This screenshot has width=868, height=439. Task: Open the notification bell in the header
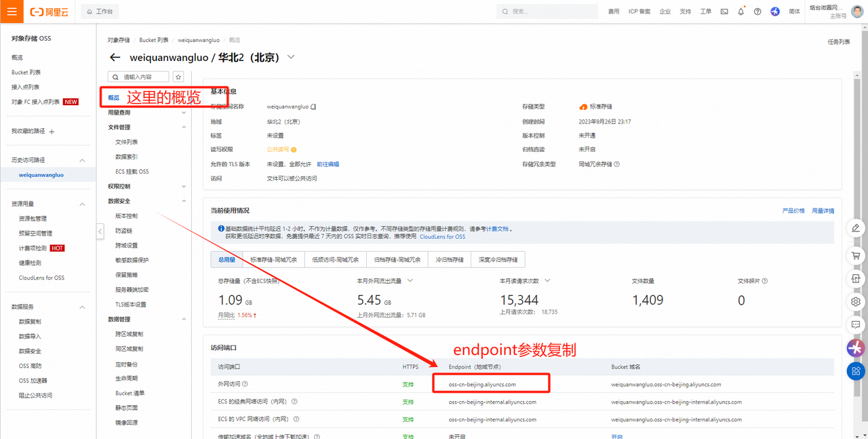741,12
